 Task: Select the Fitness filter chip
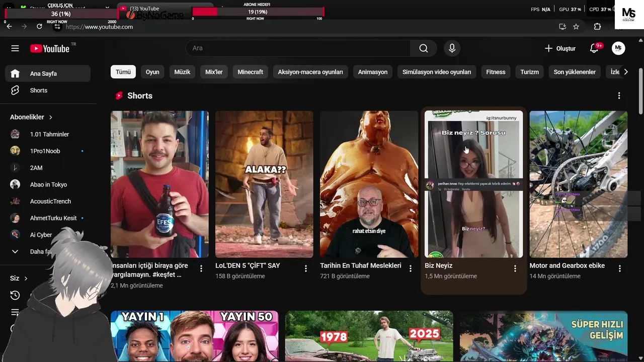pos(496,72)
